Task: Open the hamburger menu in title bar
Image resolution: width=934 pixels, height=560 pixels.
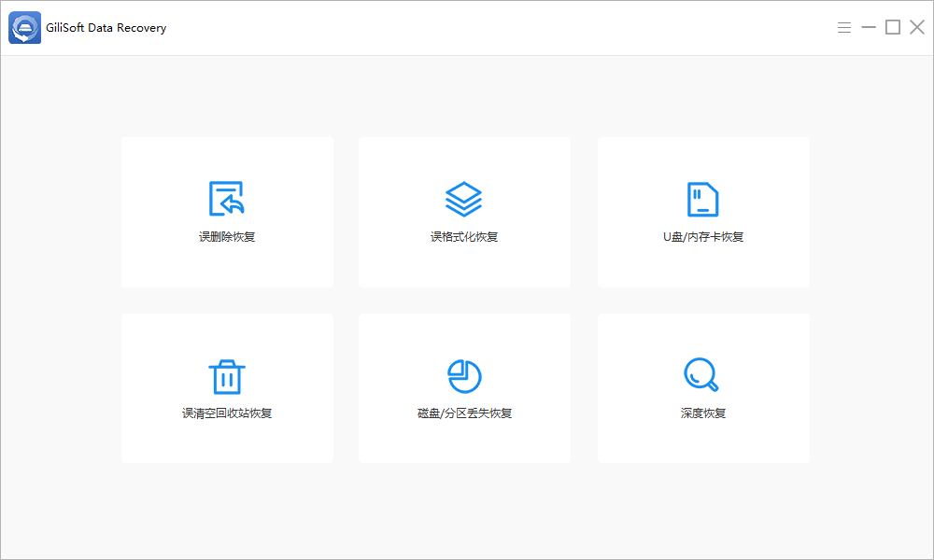Action: [844, 27]
